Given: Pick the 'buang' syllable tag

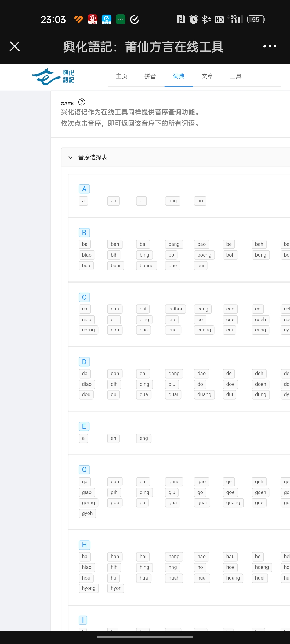Looking at the screenshot, I should (x=147, y=266).
